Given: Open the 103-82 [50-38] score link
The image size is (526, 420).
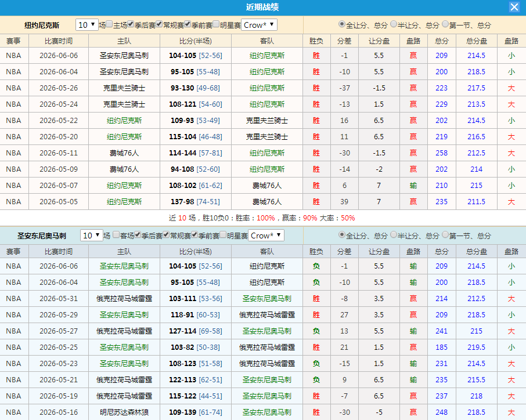Looking at the screenshot, I should (x=195, y=347).
